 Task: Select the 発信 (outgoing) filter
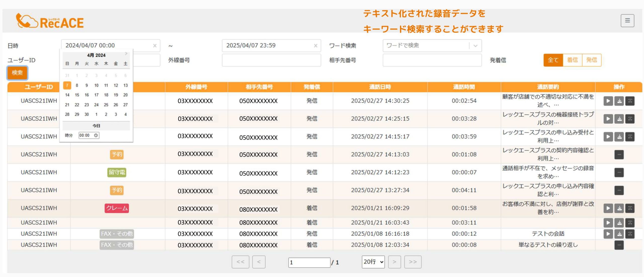(592, 60)
